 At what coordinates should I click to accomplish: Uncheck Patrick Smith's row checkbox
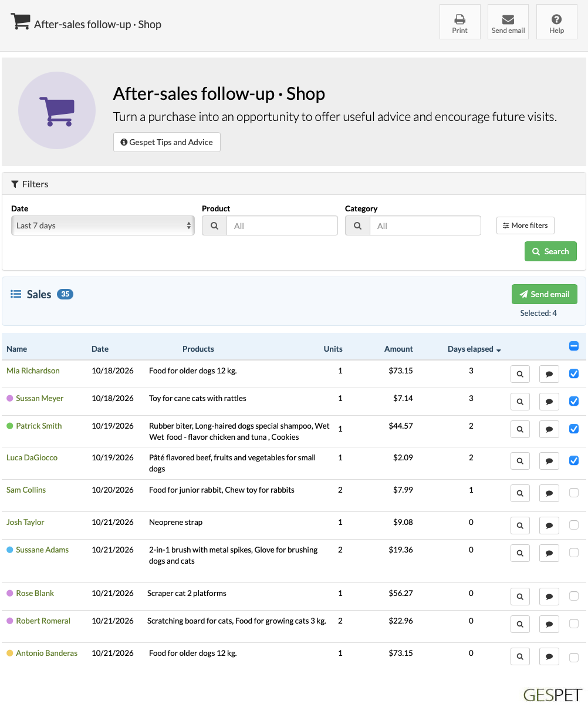[x=574, y=429]
